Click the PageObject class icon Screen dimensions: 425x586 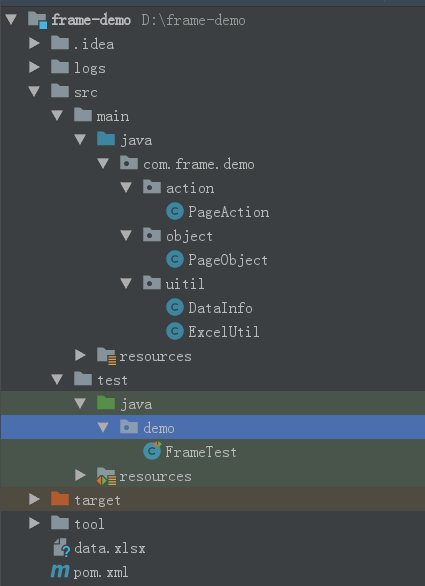(x=175, y=260)
